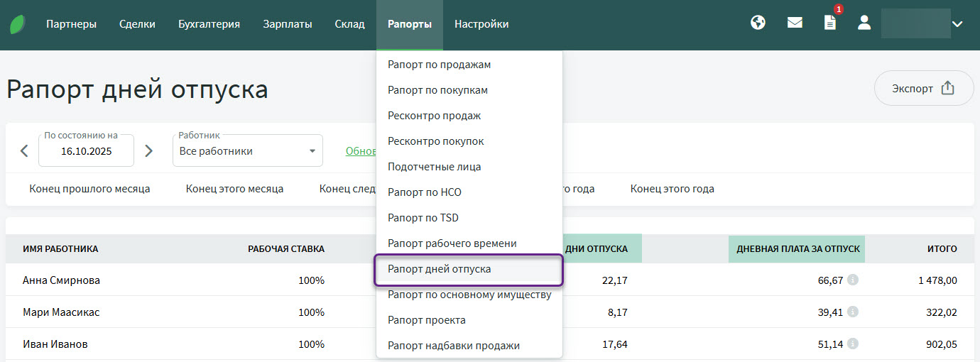Open the Бухгалтерия top menu
This screenshot has height=362, width=980.
209,24
